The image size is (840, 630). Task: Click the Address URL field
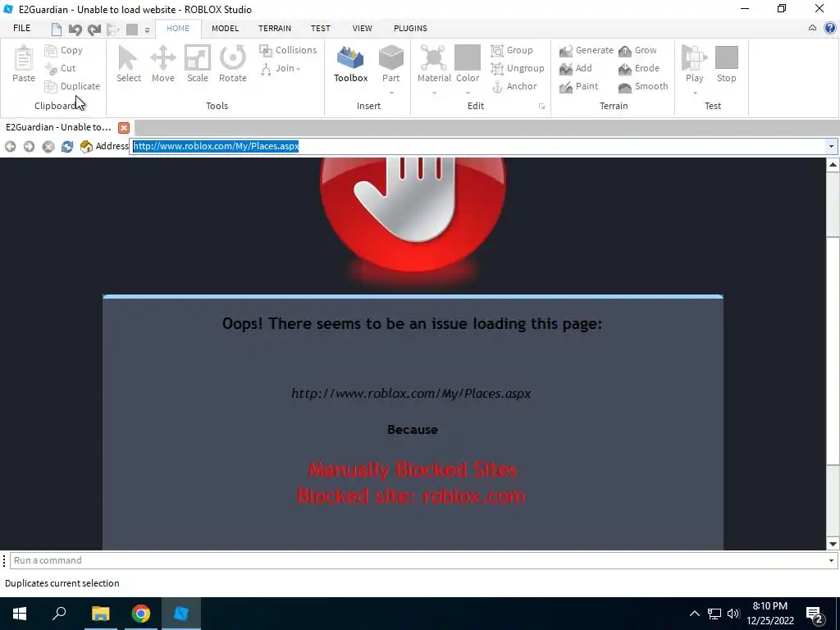point(478,146)
